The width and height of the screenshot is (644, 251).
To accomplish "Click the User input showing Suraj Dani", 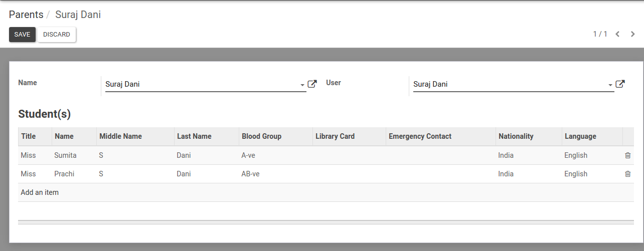I will point(509,84).
